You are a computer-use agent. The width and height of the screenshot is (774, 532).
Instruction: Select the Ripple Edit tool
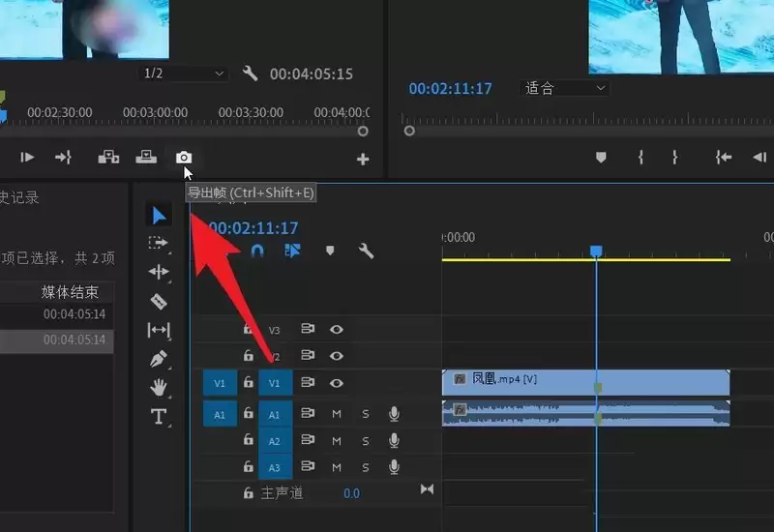[x=159, y=272]
